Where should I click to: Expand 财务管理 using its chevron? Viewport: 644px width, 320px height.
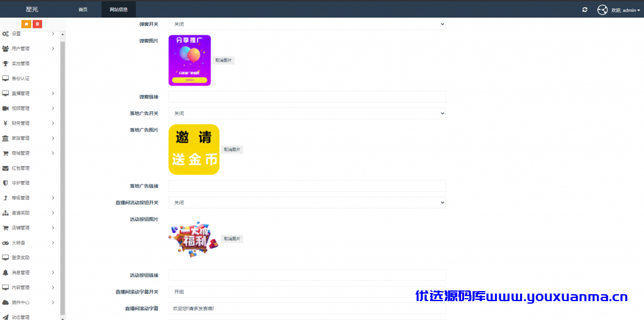[x=53, y=123]
